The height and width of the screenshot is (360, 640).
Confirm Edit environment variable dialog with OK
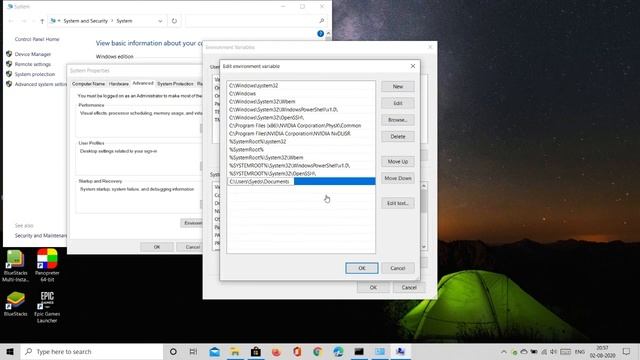click(362, 268)
